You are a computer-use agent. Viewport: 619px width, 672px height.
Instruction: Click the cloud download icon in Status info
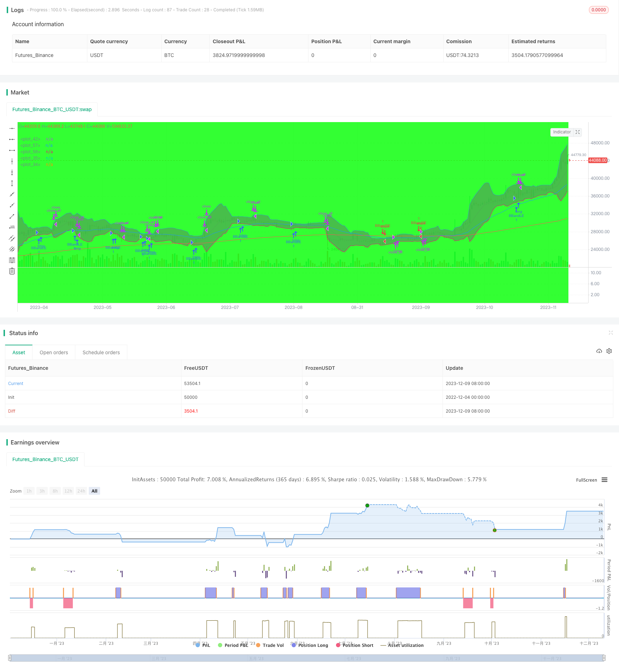[x=599, y=351]
